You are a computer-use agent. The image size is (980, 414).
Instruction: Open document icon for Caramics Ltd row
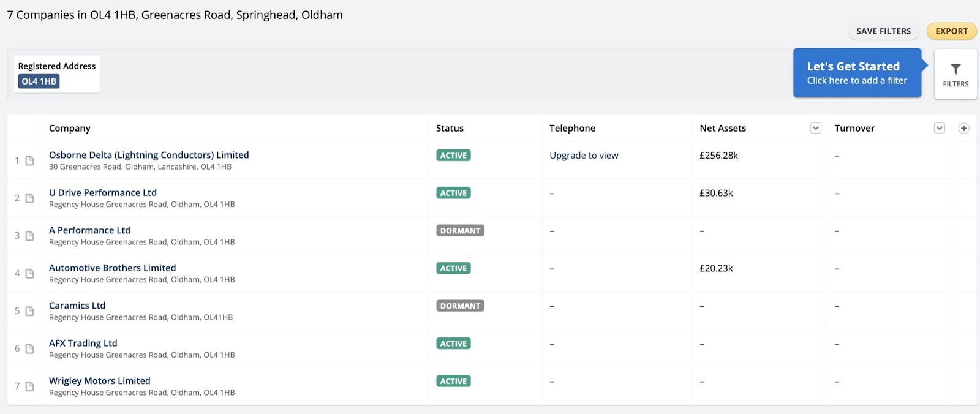29,311
